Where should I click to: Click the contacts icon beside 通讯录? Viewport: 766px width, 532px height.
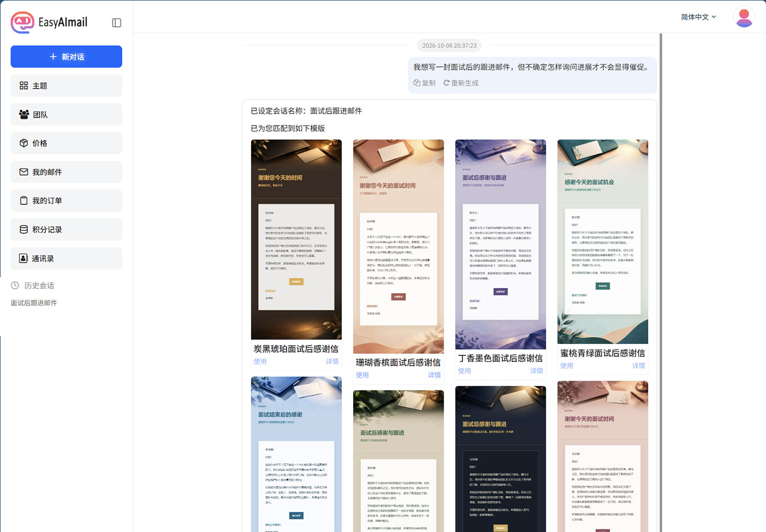[x=23, y=258]
